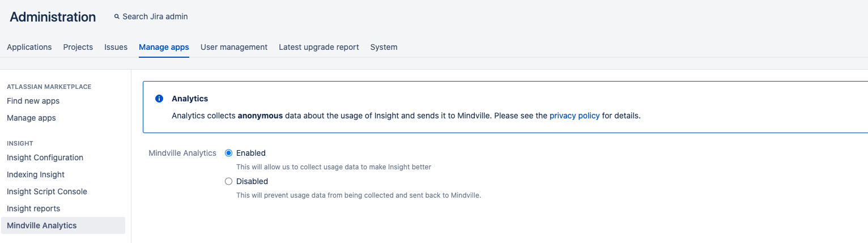Open Manage apps in the sidebar
Viewport: 868px width, 243px height.
point(31,118)
